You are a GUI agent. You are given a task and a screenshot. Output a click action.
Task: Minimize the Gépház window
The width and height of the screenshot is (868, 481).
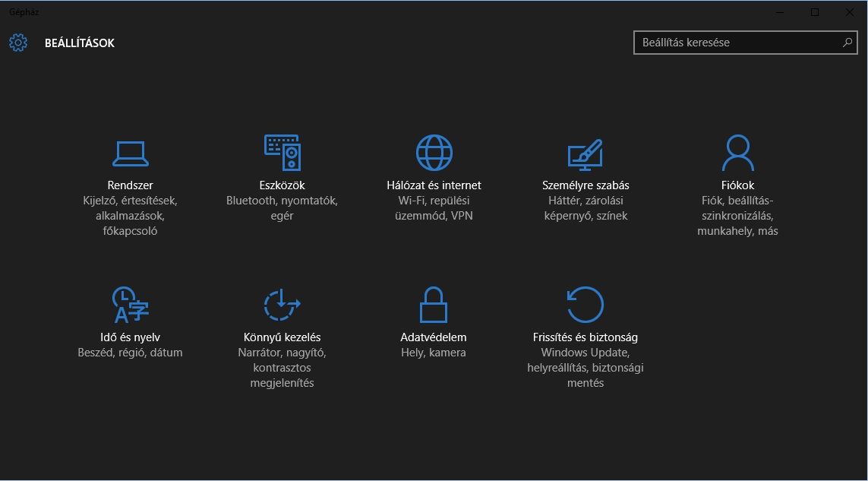click(x=781, y=12)
